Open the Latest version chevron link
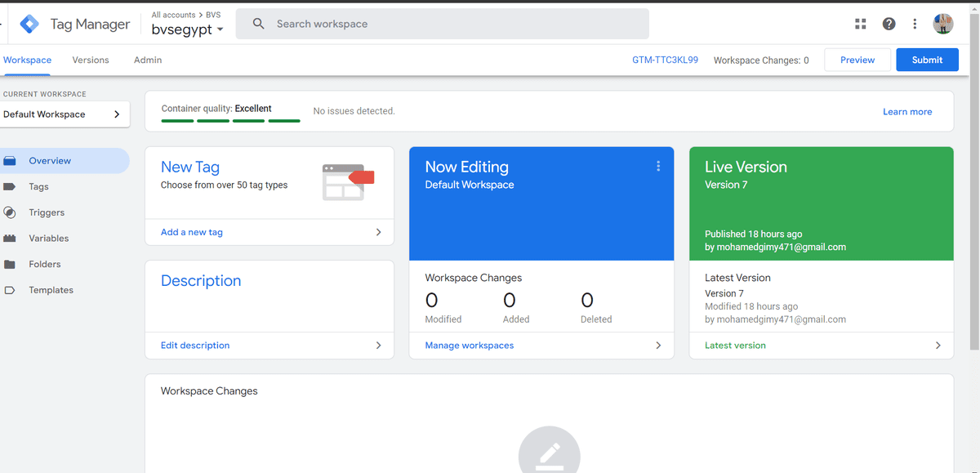 (938, 346)
